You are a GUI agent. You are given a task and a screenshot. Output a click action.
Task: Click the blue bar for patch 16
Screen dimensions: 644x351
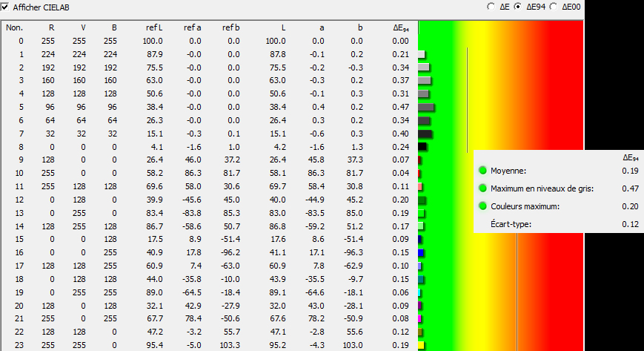point(421,252)
